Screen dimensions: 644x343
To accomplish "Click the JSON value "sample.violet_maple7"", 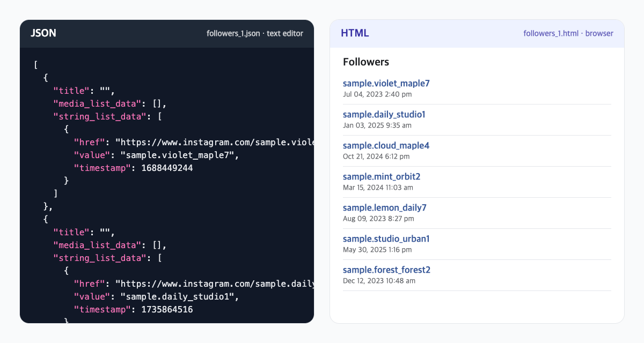I will pyautogui.click(x=177, y=155).
